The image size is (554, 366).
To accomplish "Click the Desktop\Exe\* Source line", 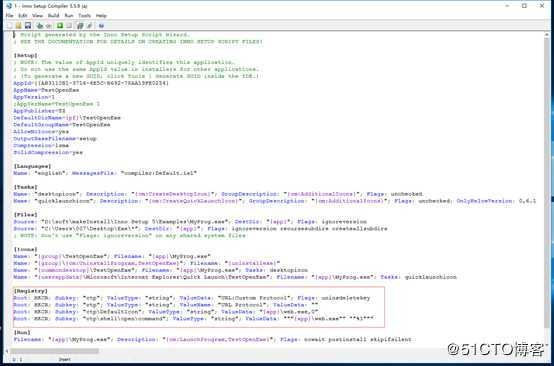I will click(200, 229).
